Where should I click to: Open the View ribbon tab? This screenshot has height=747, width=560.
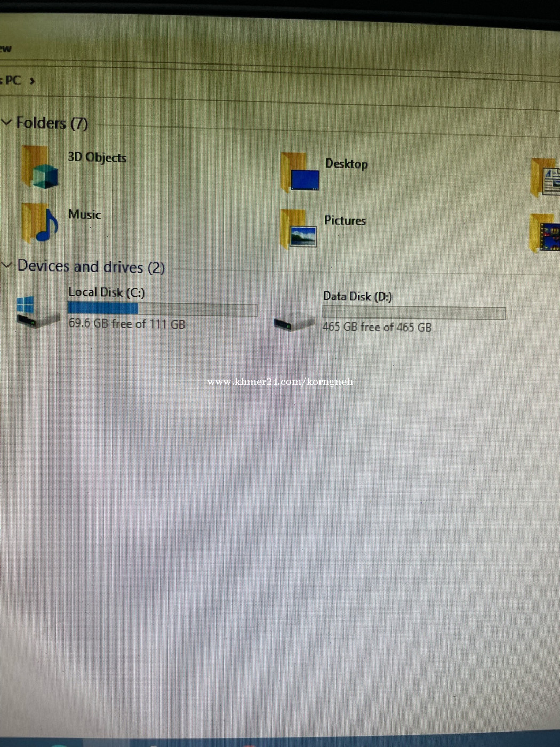pos(5,49)
